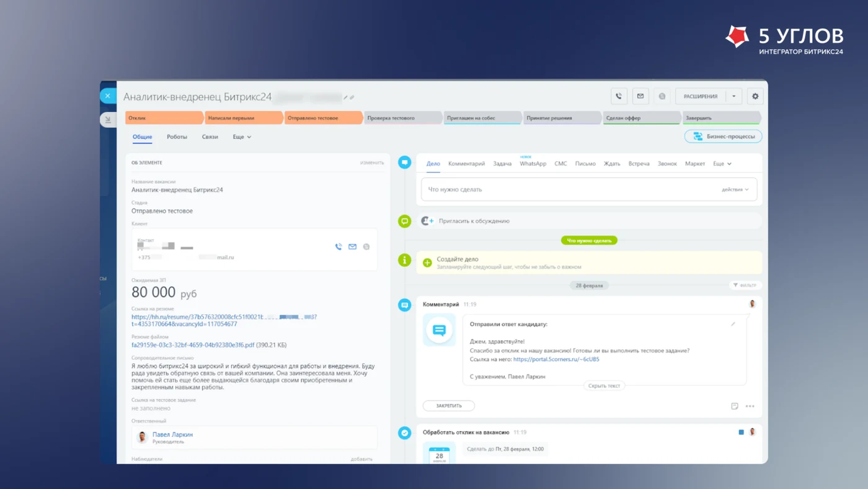Copy the link via the chain icon beside title
The width and height of the screenshot is (868, 489).
(x=352, y=97)
